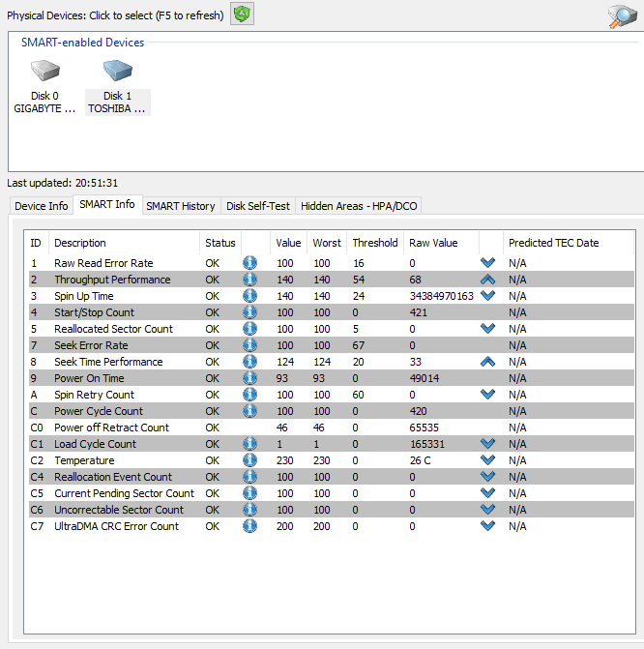The image size is (644, 649).
Task: Sort by the Value column header
Action: point(288,243)
